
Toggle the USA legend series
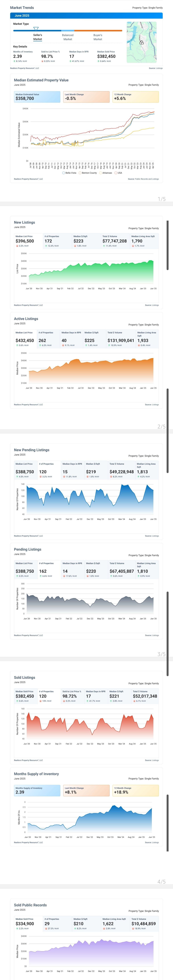tap(118, 173)
